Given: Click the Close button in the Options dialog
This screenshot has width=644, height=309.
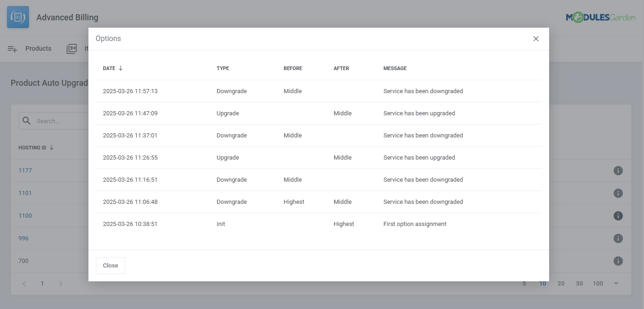Looking at the screenshot, I should (x=110, y=265).
